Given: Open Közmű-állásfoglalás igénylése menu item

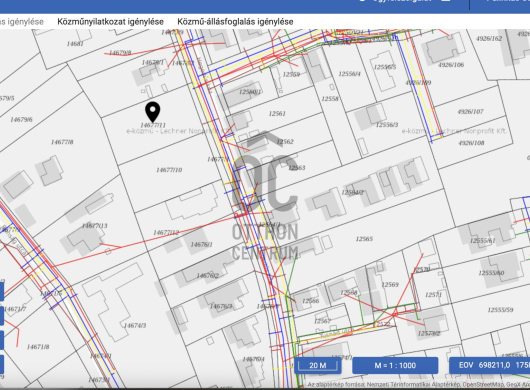Looking at the screenshot, I should point(235,22).
